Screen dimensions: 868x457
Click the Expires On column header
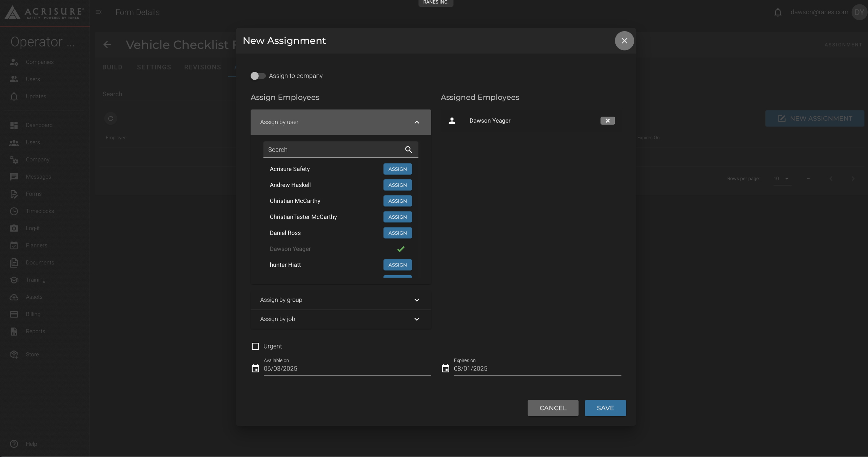[x=648, y=138]
